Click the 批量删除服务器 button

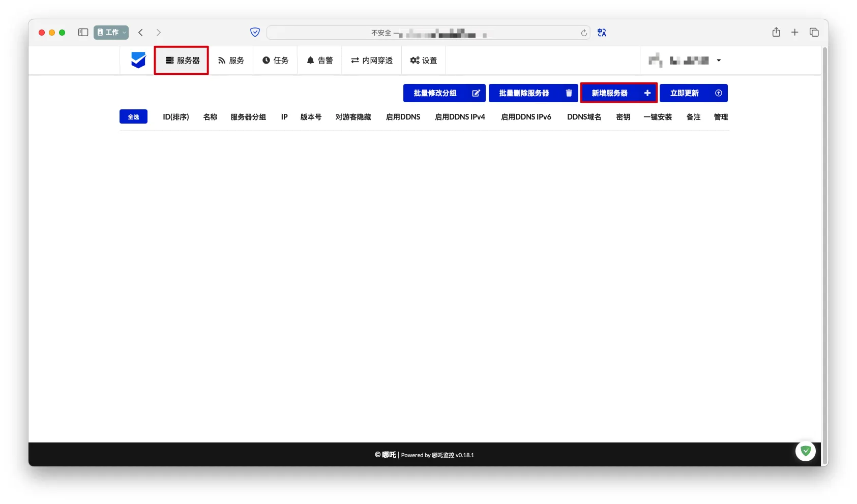tap(533, 93)
